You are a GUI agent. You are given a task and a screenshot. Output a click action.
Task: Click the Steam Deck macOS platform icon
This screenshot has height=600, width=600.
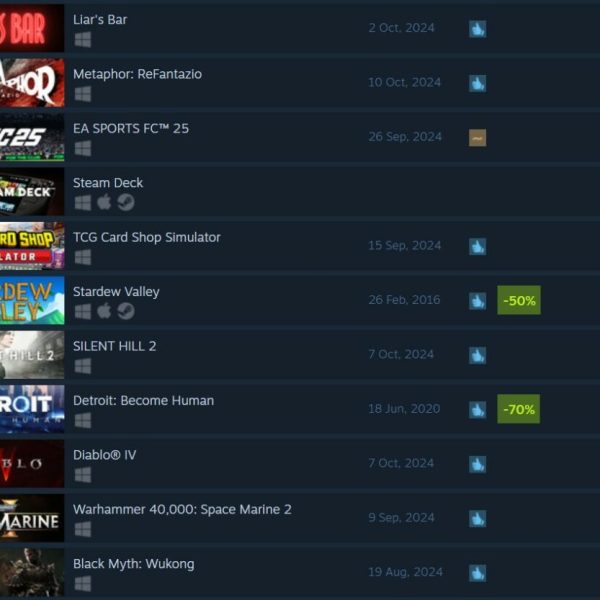point(104,202)
